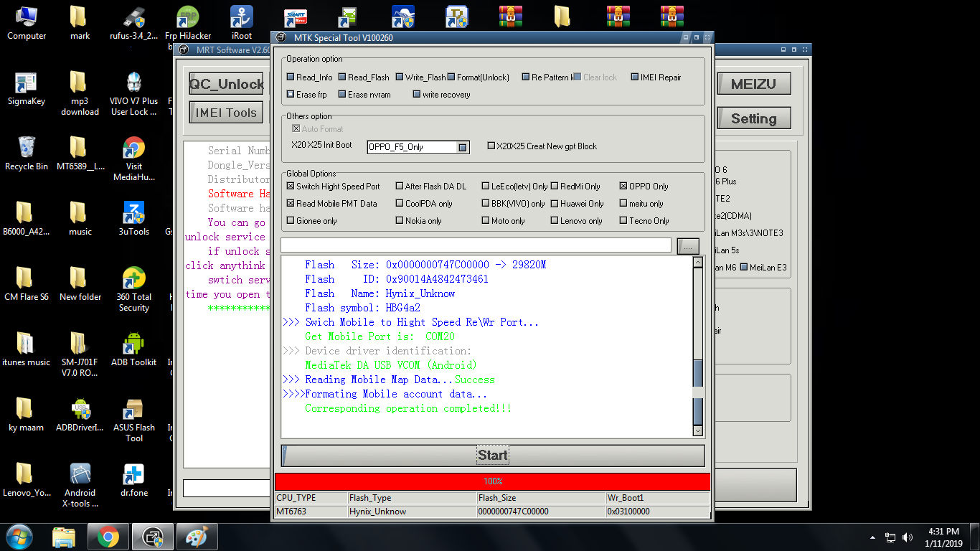Screen dimensions: 980x551
Task: Enable the Read_Info option
Action: tap(291, 77)
